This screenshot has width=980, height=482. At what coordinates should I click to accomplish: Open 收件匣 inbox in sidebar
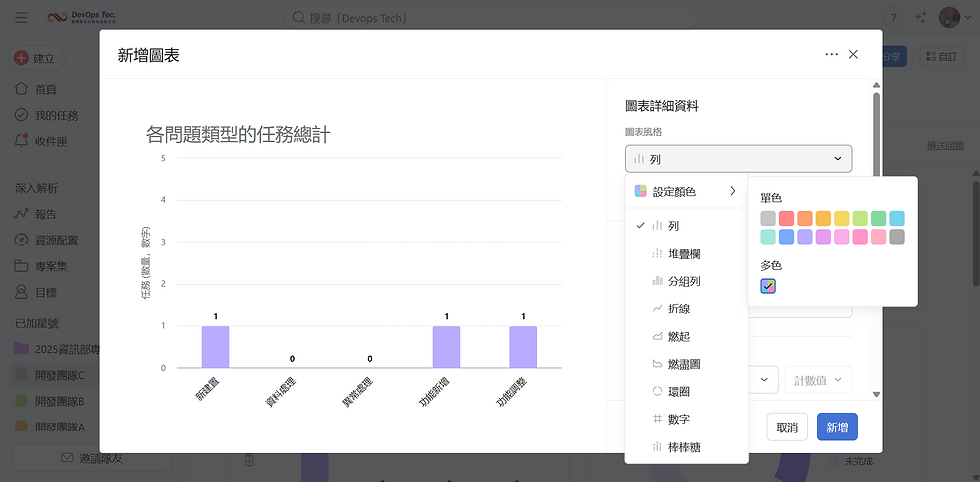51,142
